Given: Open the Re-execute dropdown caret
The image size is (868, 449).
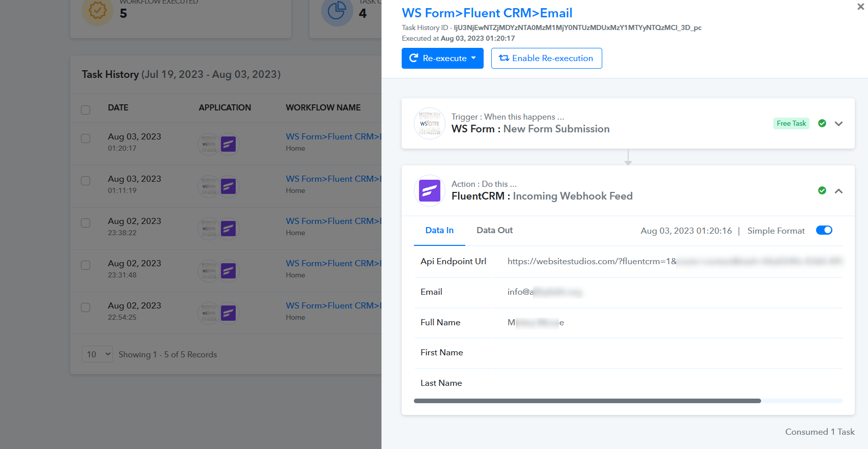Looking at the screenshot, I should (x=474, y=58).
